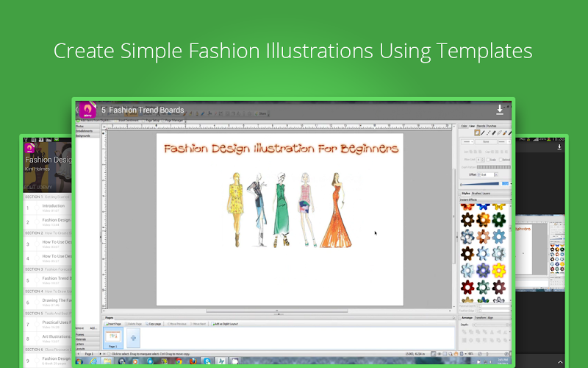Open the Introduction lecture in course list

[53, 207]
